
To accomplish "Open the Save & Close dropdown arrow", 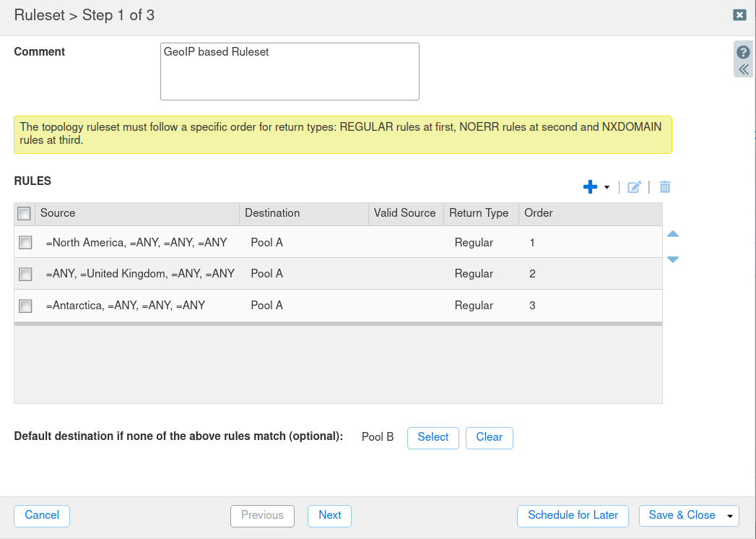I will (730, 516).
